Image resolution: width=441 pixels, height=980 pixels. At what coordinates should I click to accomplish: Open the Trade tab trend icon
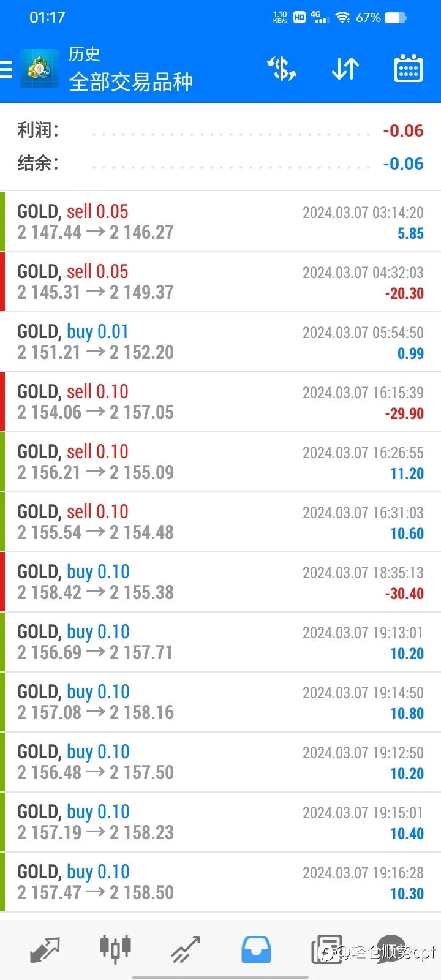[186, 949]
